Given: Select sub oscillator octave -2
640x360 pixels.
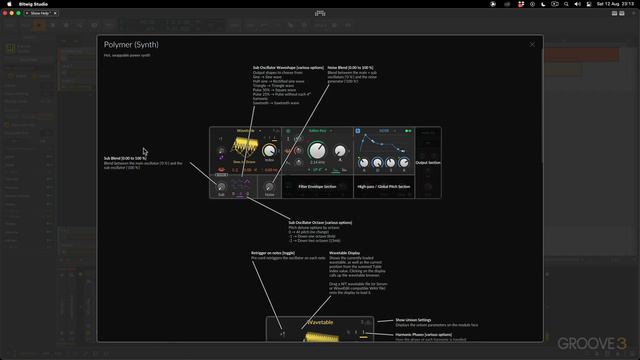Looking at the screenshot, I should coord(247,194).
